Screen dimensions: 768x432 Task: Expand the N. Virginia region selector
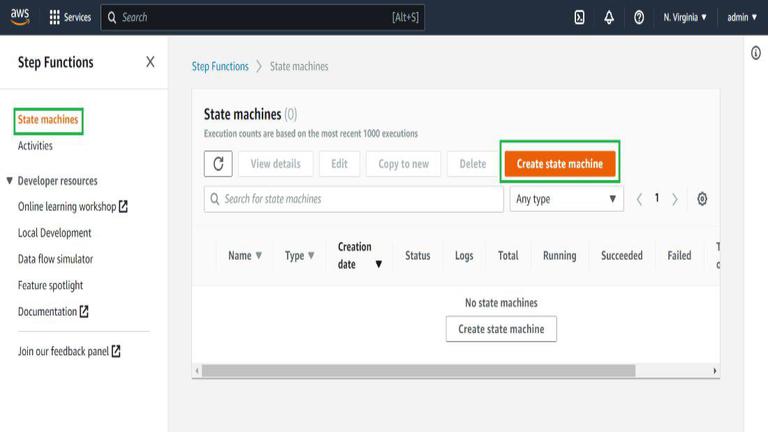click(x=685, y=18)
